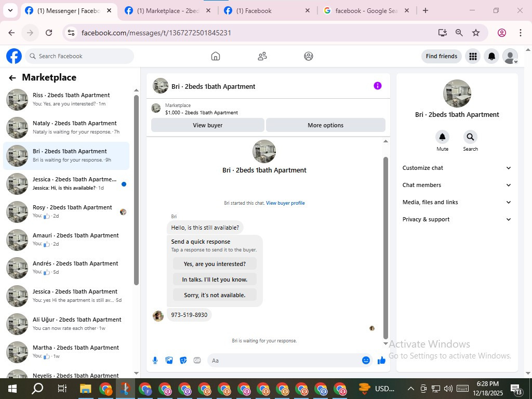Click the Home icon in top navigation
Screen dimensions: 532x399
pyautogui.click(x=216, y=56)
